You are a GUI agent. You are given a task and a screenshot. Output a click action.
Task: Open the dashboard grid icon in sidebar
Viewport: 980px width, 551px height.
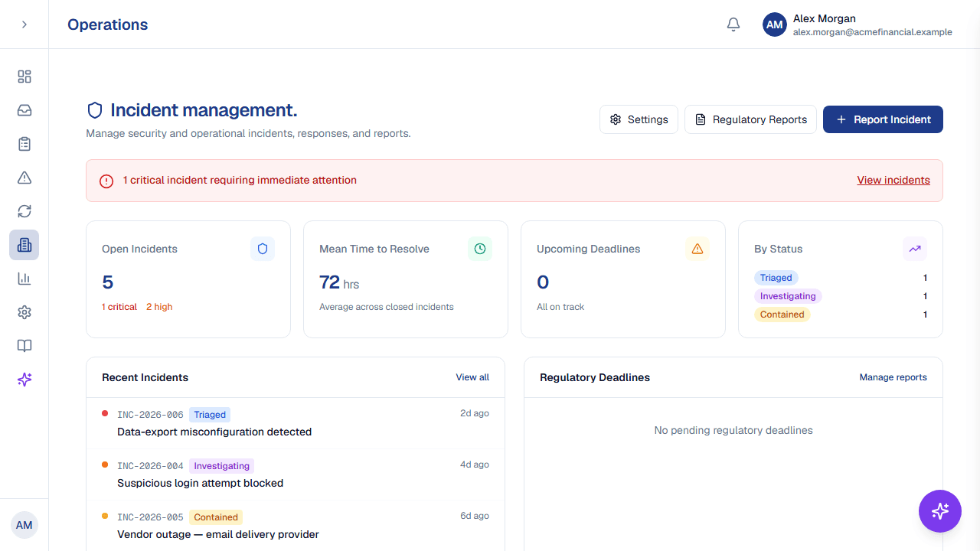[24, 77]
